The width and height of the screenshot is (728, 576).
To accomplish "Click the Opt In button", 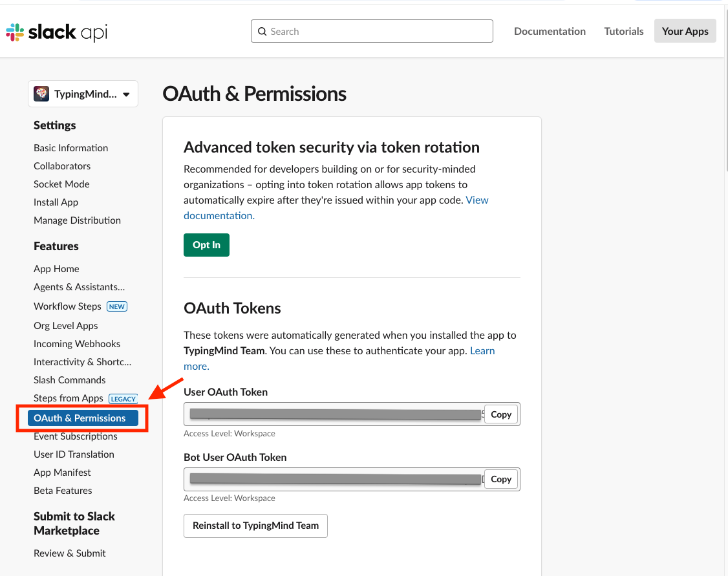I will pos(207,244).
